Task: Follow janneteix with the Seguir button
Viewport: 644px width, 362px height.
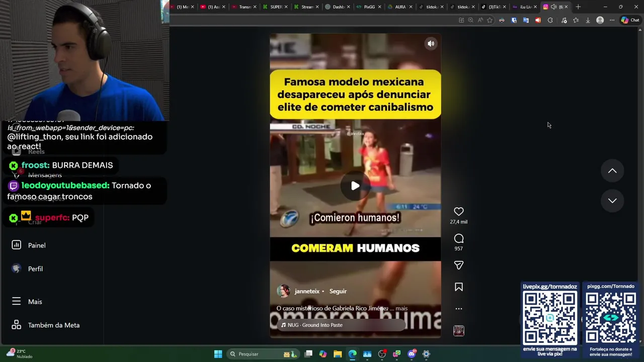Action: pyautogui.click(x=338, y=291)
